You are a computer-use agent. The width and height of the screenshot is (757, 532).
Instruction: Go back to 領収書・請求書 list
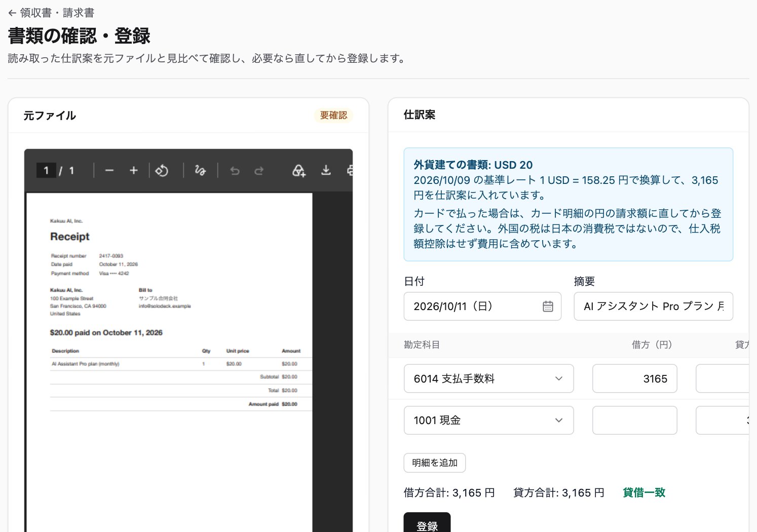(51, 13)
